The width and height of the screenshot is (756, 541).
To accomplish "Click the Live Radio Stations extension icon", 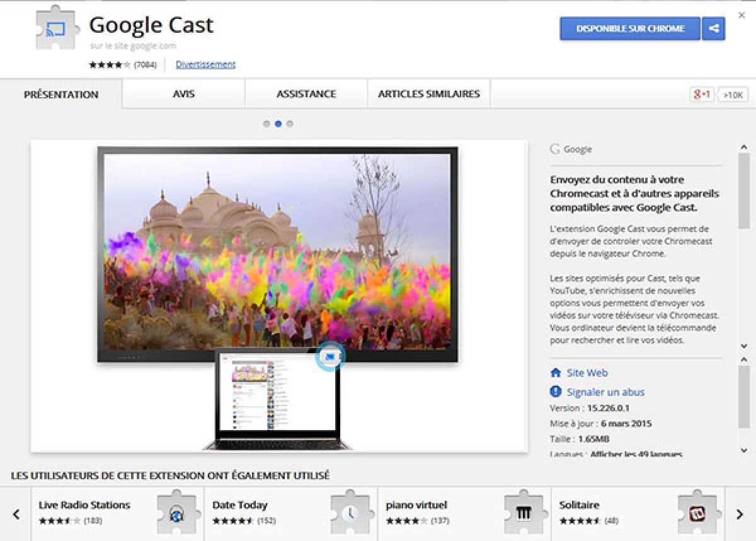I will tap(177, 513).
